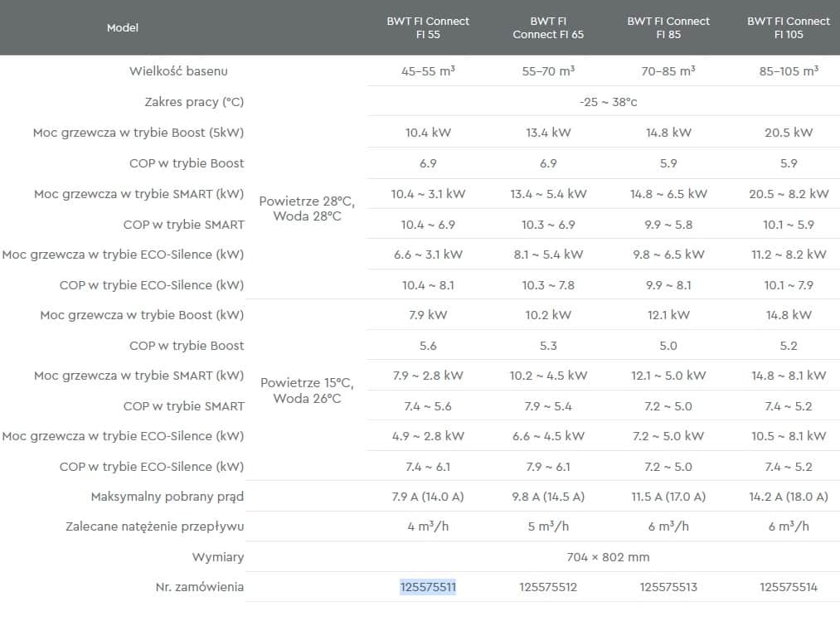Click value '10.2 ~ 4.5 kW'
The width and height of the screenshot is (840, 621).
[x=548, y=375]
